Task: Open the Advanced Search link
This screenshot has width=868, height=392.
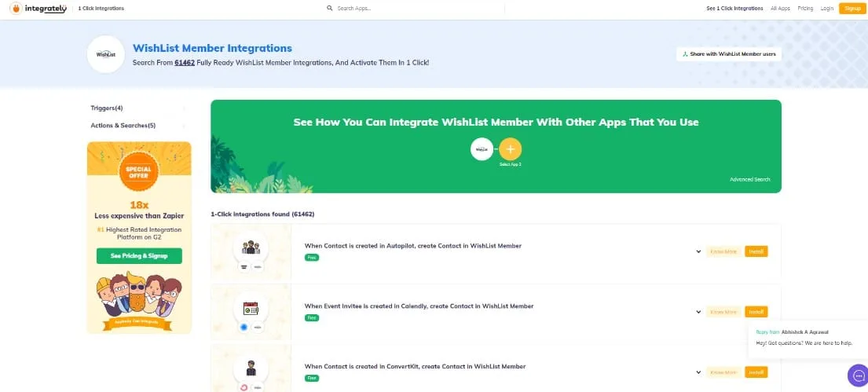Action: [749, 179]
